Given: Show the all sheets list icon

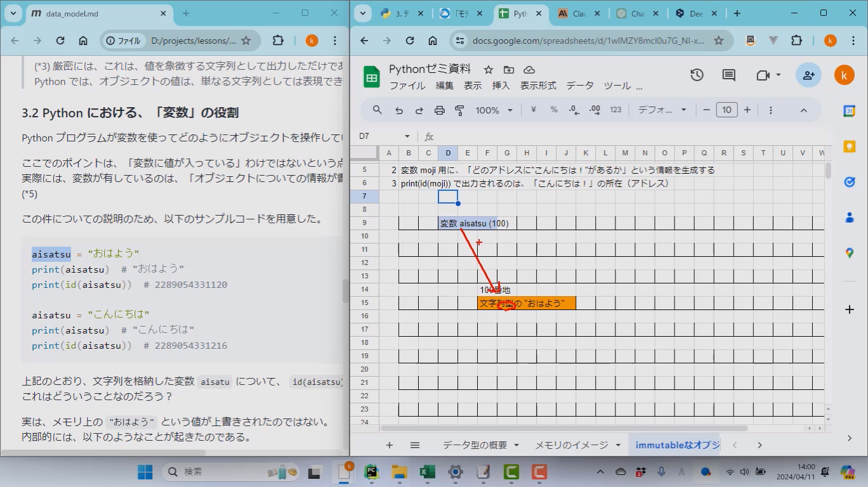Looking at the screenshot, I should click(415, 445).
